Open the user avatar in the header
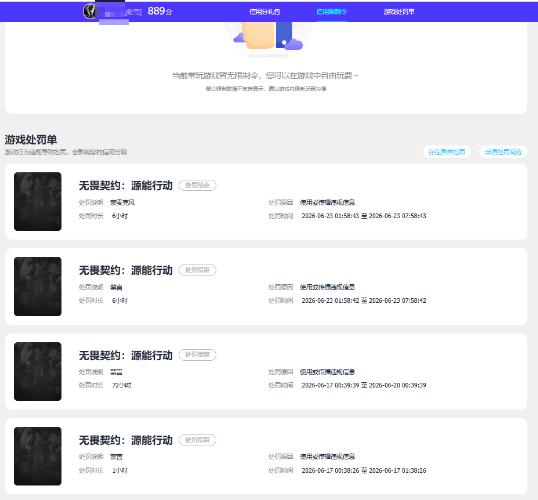The image size is (538, 500). [x=90, y=11]
